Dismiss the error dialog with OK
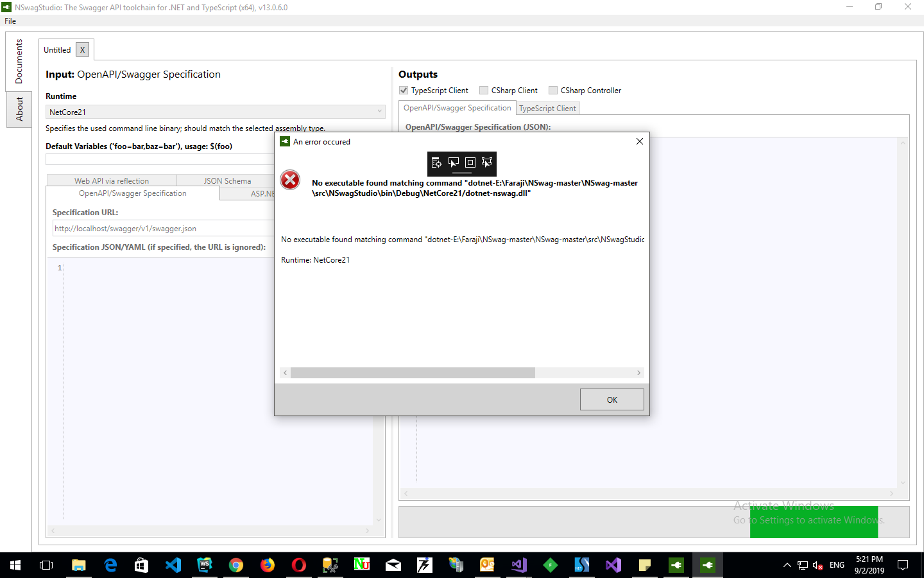The width and height of the screenshot is (924, 578). 612,399
